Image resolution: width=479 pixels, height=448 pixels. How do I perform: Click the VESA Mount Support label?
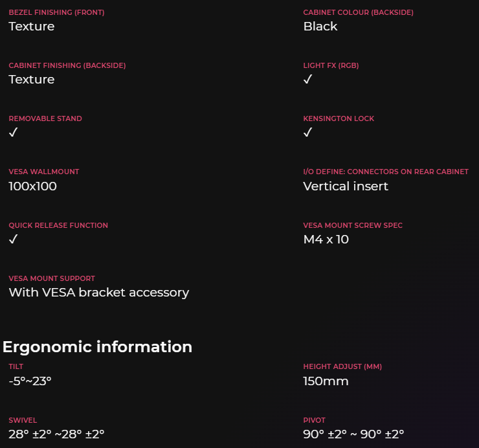(52, 278)
